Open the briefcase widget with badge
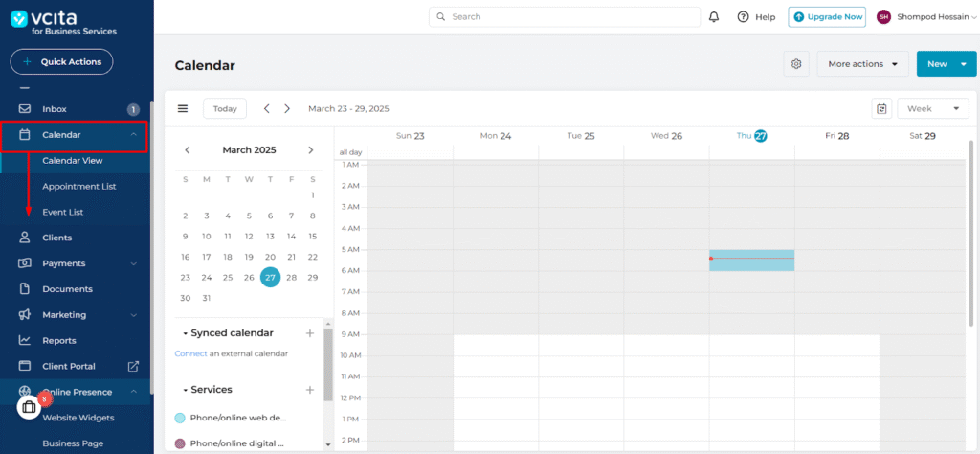Image resolution: width=980 pixels, height=454 pixels. 30,407
